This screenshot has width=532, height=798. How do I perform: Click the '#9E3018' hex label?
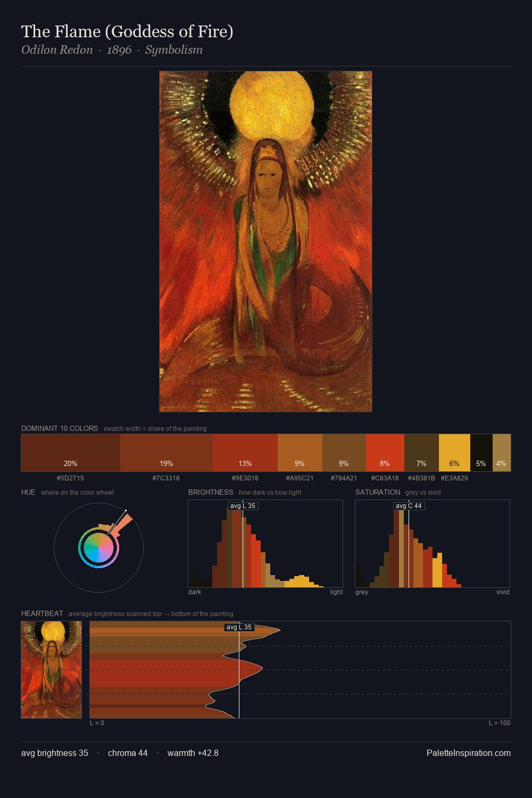tap(245, 478)
